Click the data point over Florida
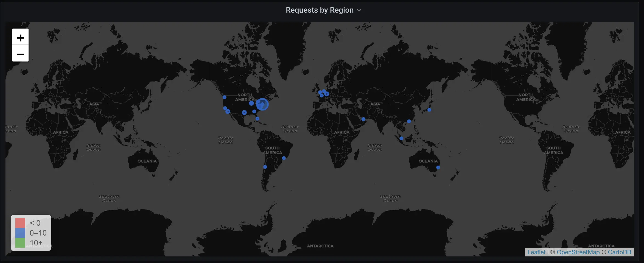 (257, 119)
